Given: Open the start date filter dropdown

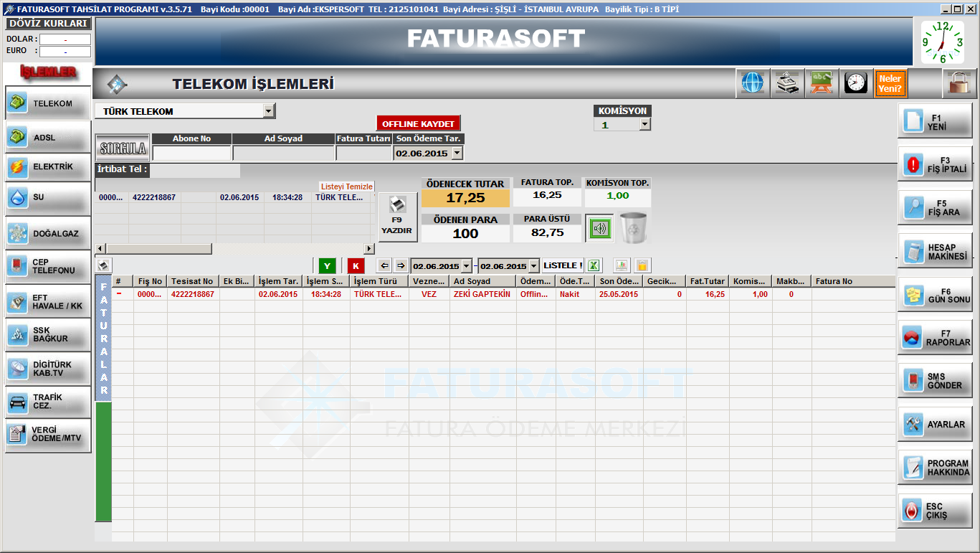Looking at the screenshot, I should click(467, 265).
